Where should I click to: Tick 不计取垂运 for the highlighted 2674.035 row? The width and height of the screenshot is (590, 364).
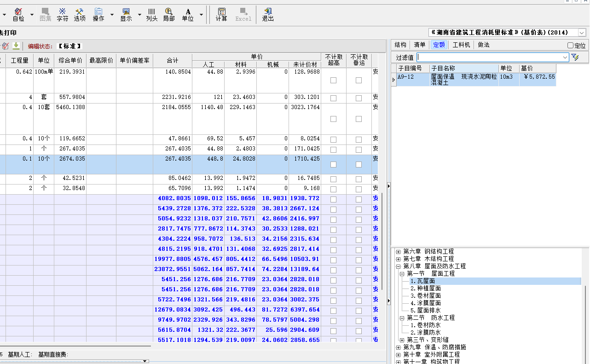point(359,164)
